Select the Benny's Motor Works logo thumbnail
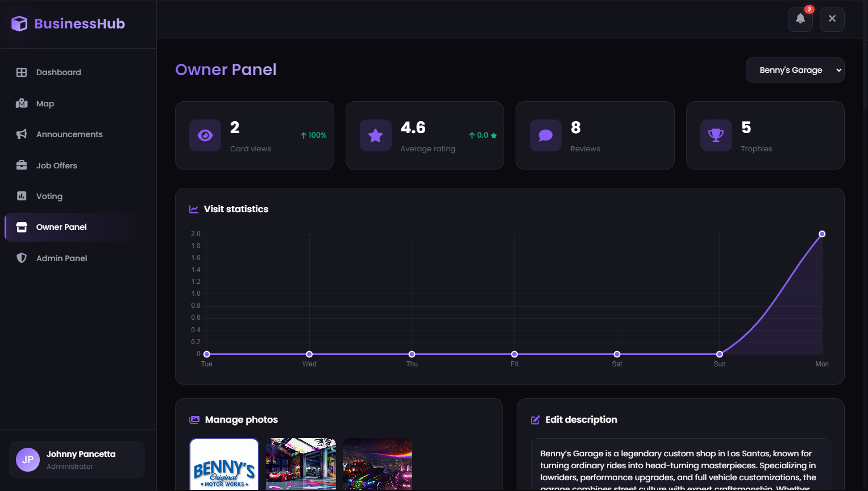 [224, 464]
